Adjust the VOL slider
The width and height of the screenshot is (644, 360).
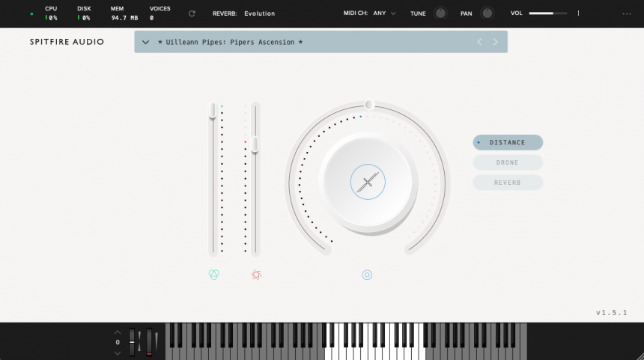coord(548,13)
